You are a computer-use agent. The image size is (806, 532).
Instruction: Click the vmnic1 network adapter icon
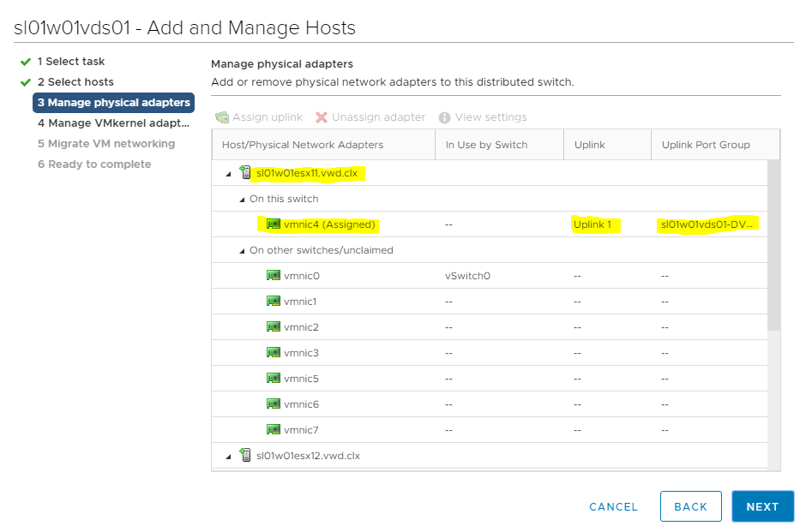point(274,301)
